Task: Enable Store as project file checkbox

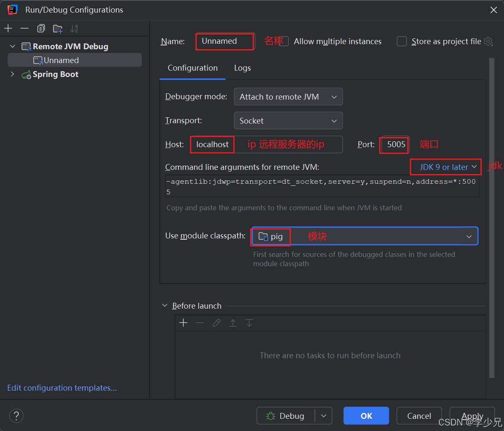Action: 402,41
